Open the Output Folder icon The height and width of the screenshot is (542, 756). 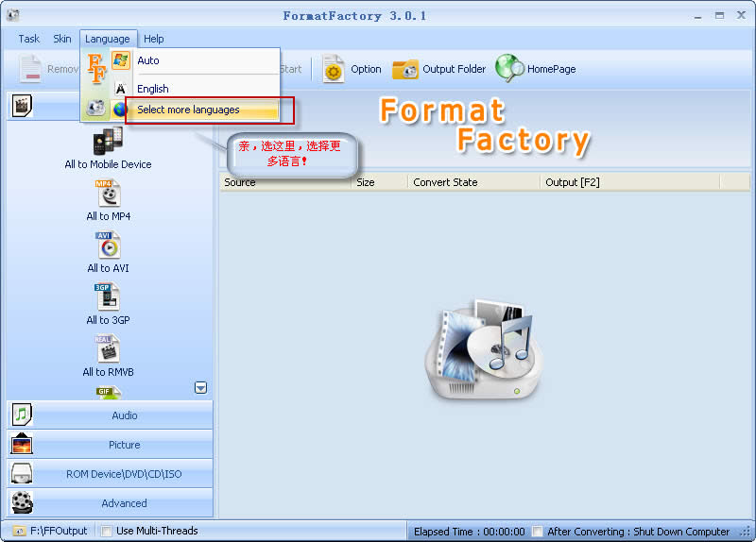[x=405, y=69]
